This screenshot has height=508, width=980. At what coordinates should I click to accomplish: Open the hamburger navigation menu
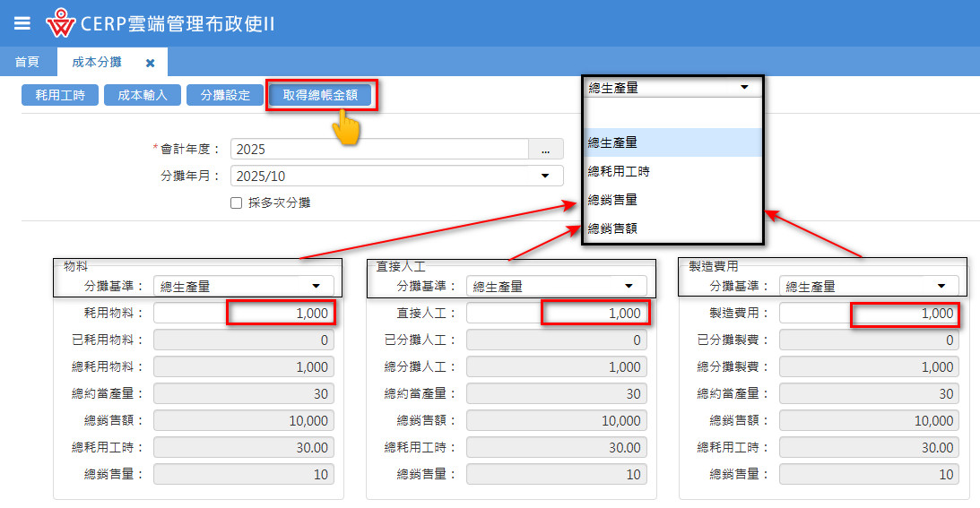click(22, 23)
